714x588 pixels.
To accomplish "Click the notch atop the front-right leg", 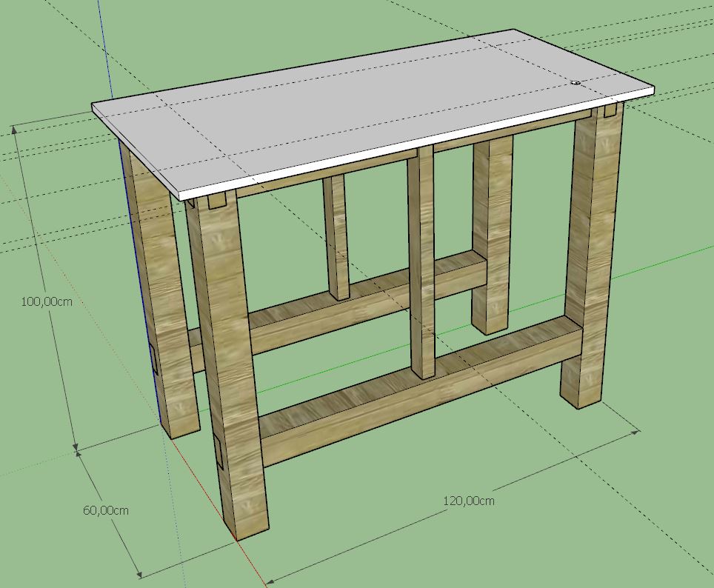I will 609,113.
